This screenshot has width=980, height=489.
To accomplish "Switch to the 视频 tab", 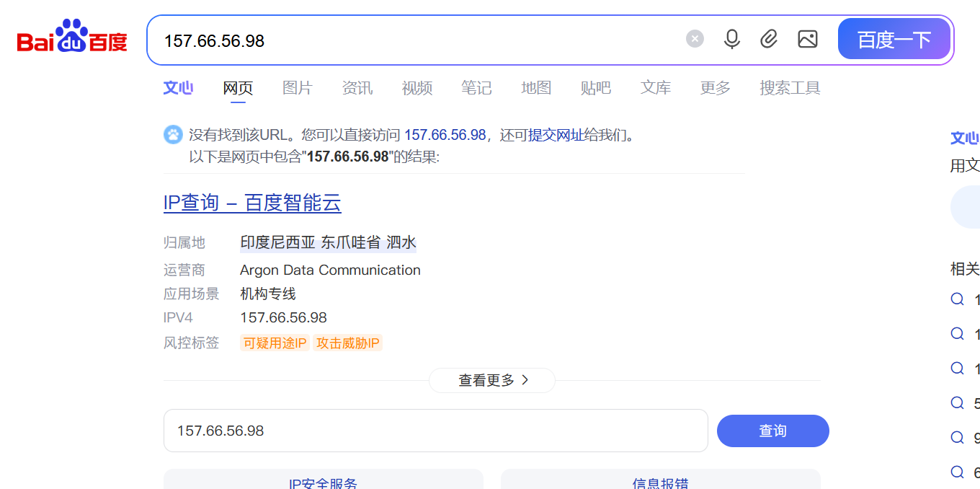I will (x=416, y=87).
